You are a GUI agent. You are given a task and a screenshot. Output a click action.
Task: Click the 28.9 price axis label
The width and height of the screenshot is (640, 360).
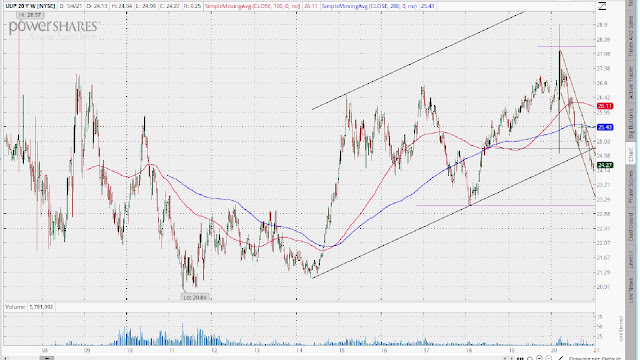[602, 25]
